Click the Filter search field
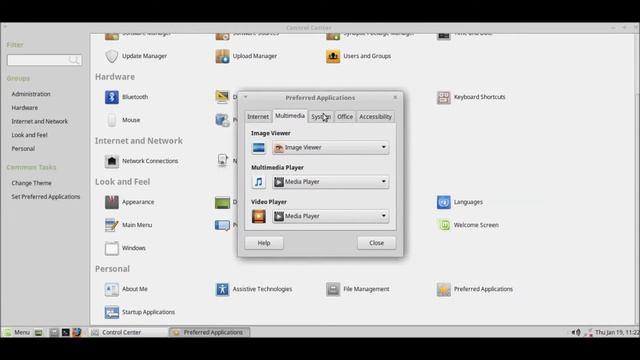The height and width of the screenshot is (360, 640). tap(44, 60)
